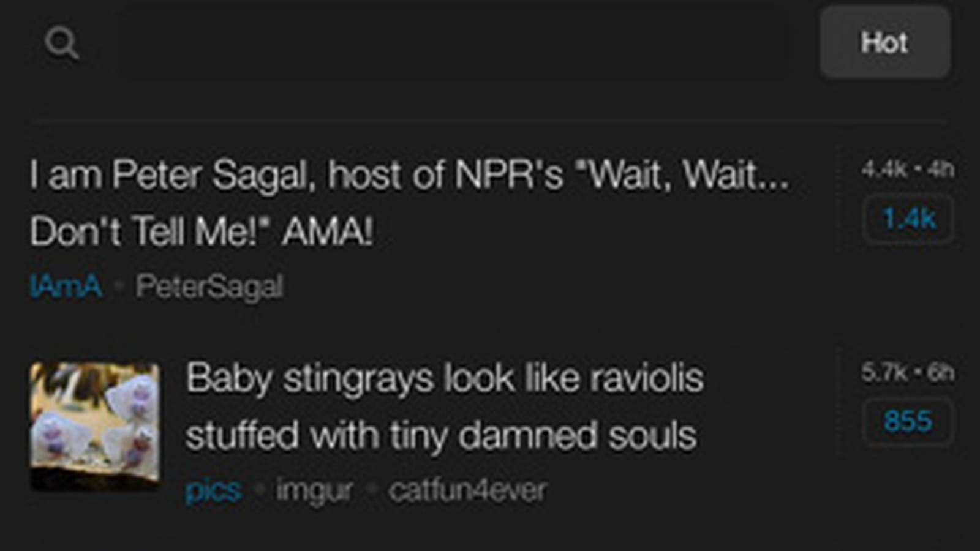Open the 1.4k comments button
This screenshot has height=551, width=980.
(x=908, y=219)
